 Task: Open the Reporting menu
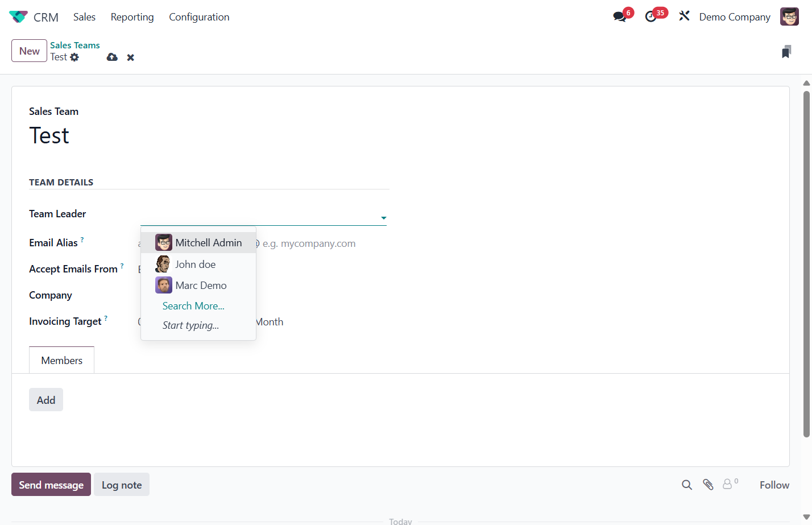pyautogui.click(x=132, y=17)
